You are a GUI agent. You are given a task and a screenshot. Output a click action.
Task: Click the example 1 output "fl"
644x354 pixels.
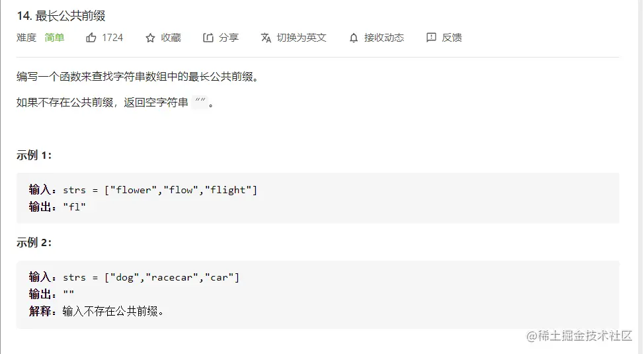click(x=74, y=207)
